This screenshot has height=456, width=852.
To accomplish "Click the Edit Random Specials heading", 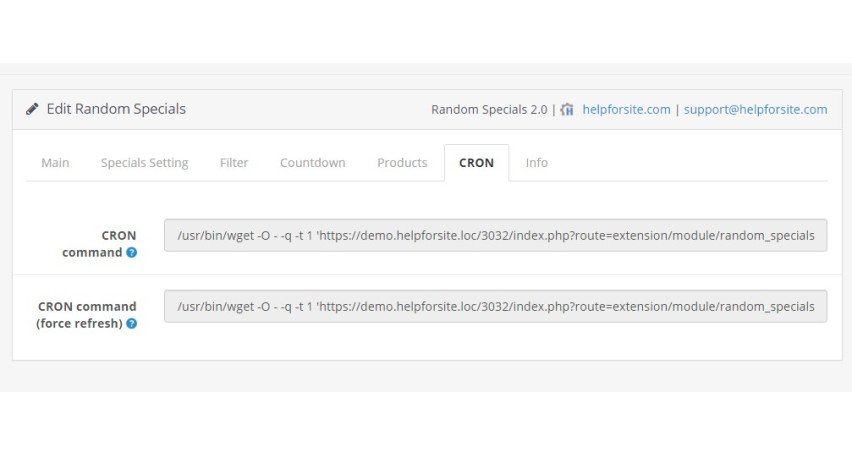I will pyautogui.click(x=116, y=109).
